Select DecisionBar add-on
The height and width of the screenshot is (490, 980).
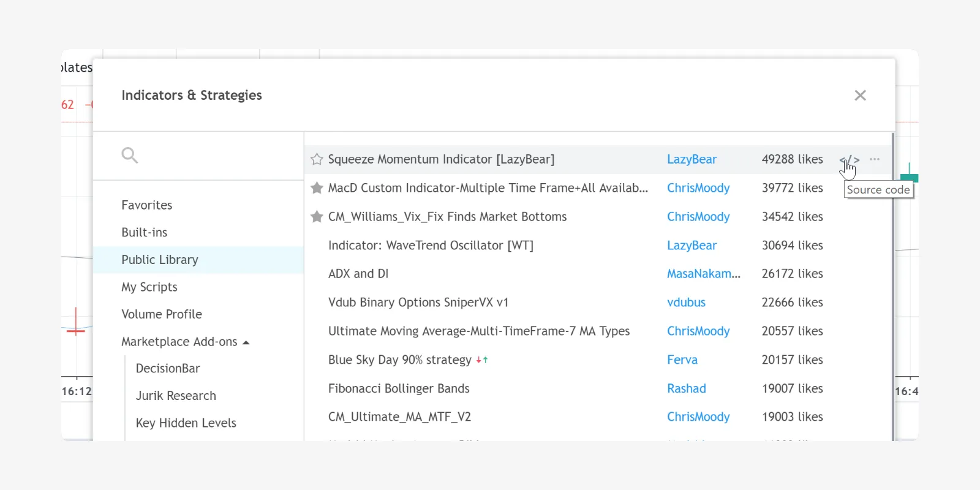168,369
